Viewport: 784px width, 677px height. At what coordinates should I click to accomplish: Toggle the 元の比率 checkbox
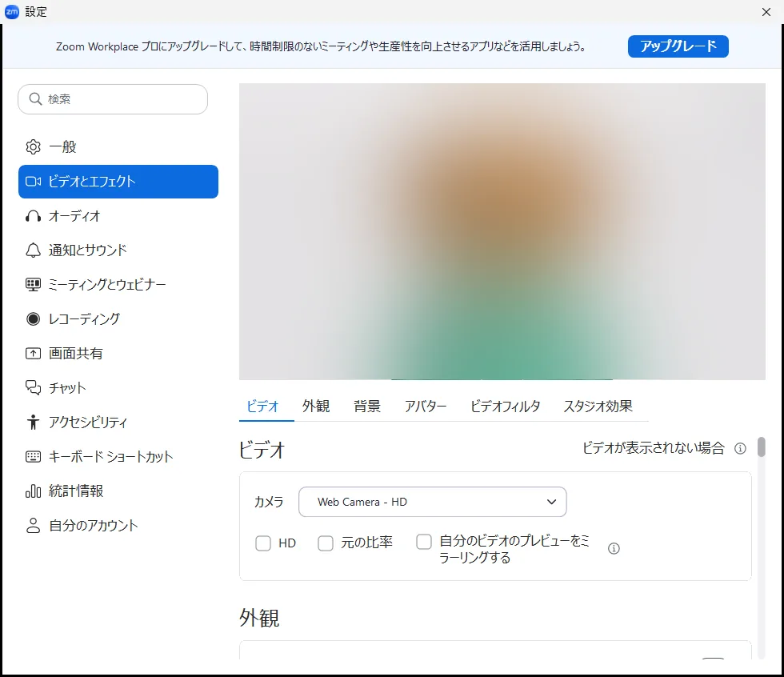(326, 543)
